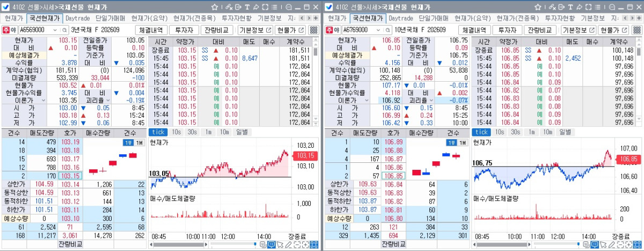Switch right chart to 1m interval
The height and width of the screenshot is (251, 644).
click(x=531, y=132)
